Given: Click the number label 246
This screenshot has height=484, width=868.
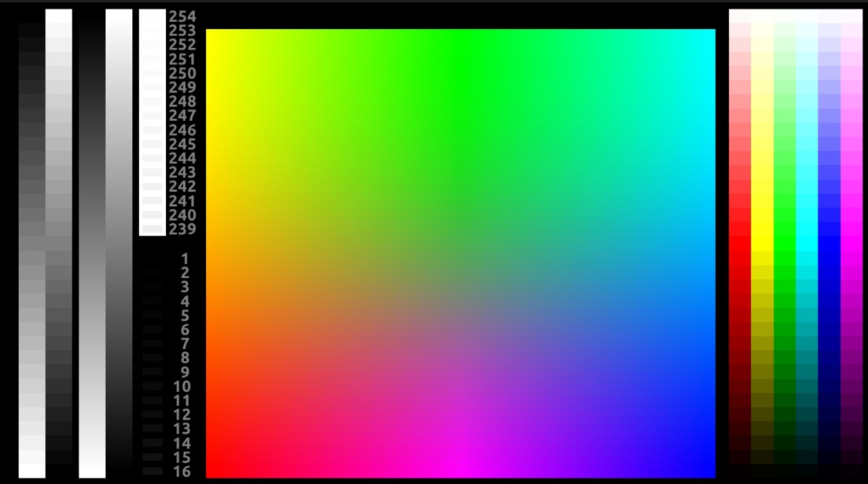Looking at the screenshot, I should pyautogui.click(x=182, y=130).
